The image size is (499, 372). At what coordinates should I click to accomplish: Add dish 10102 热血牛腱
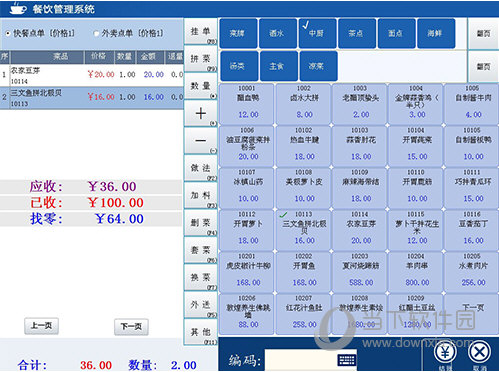point(303,146)
